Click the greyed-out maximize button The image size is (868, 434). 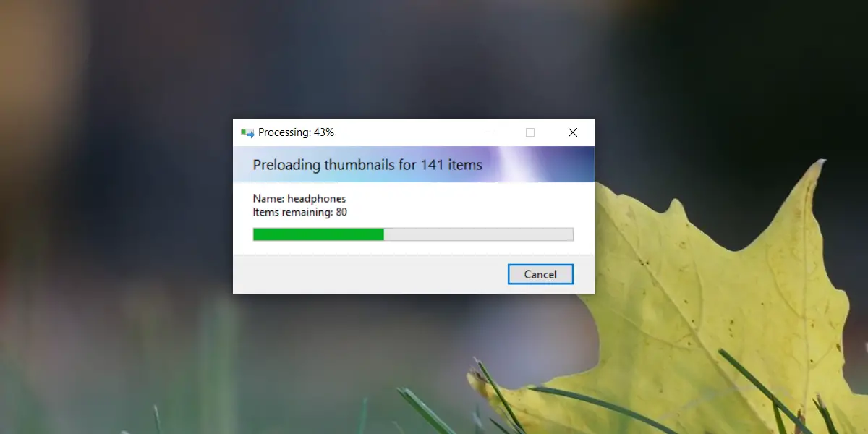tap(530, 132)
